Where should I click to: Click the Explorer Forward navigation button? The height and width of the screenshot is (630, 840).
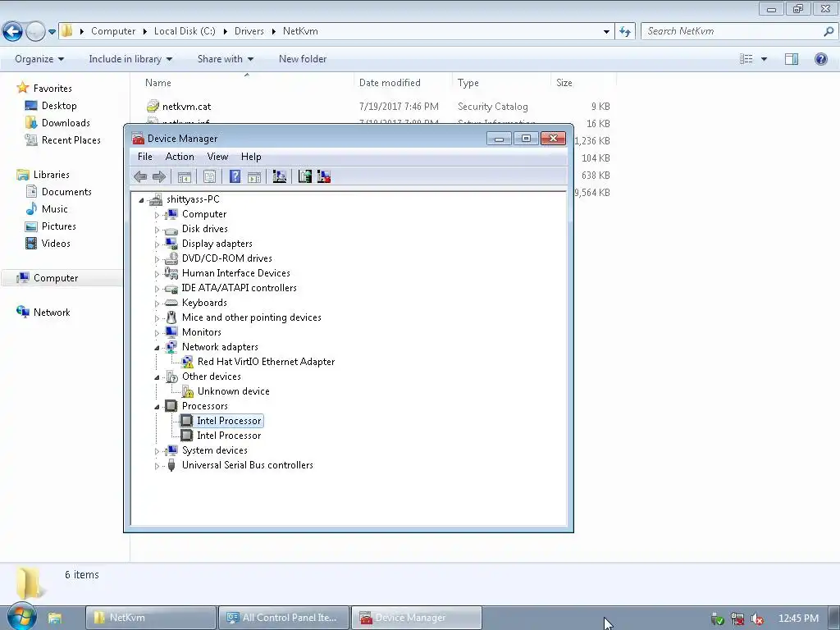point(35,32)
